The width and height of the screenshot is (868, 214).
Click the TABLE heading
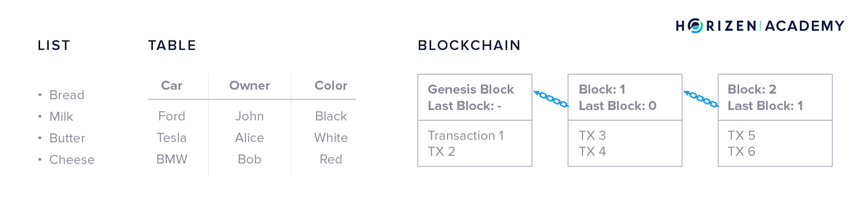pos(172,45)
